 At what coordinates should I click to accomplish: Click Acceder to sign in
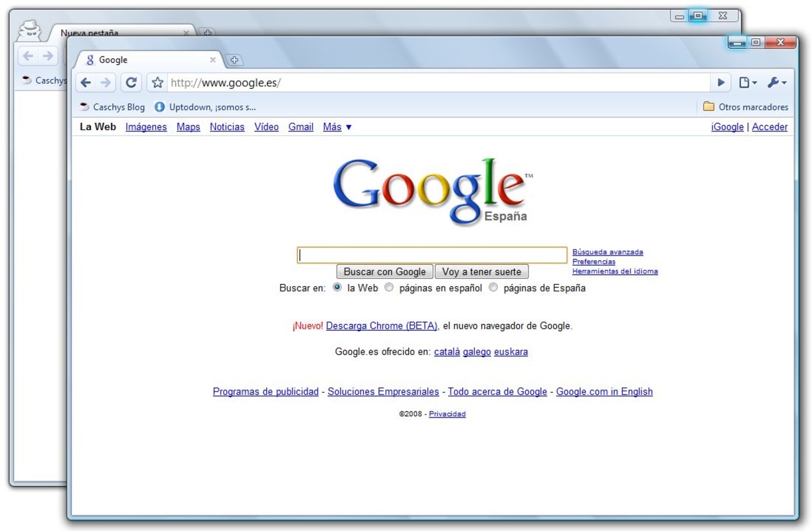pos(770,127)
